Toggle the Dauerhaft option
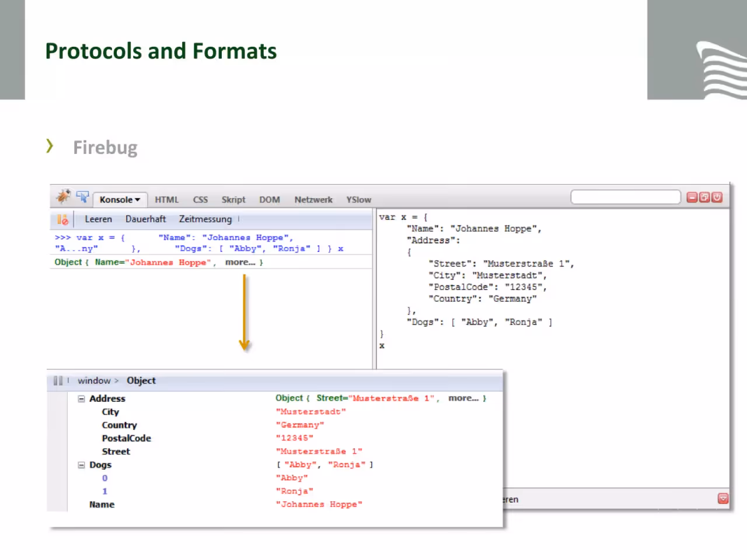Viewport: 747px width, 560px height. (x=146, y=219)
